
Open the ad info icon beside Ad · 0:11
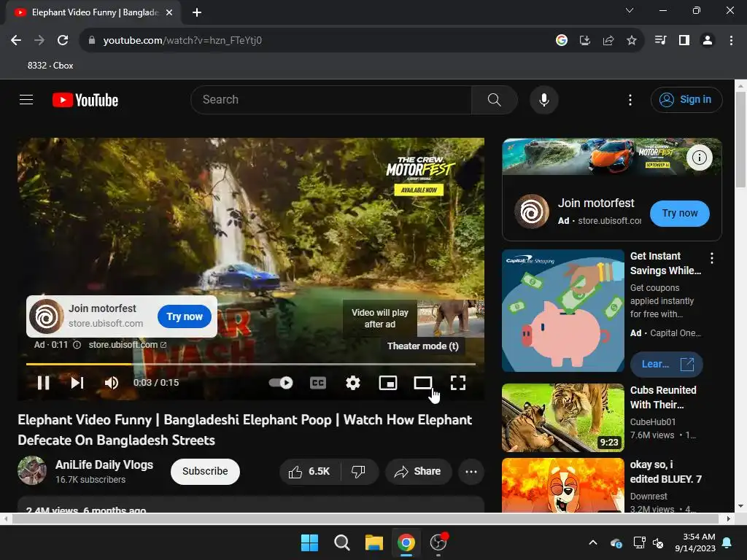coord(77,345)
